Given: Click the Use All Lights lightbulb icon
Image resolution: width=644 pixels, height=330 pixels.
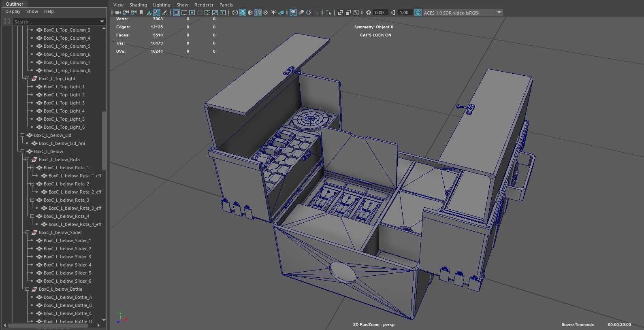Looking at the screenshot, I should pos(273,13).
